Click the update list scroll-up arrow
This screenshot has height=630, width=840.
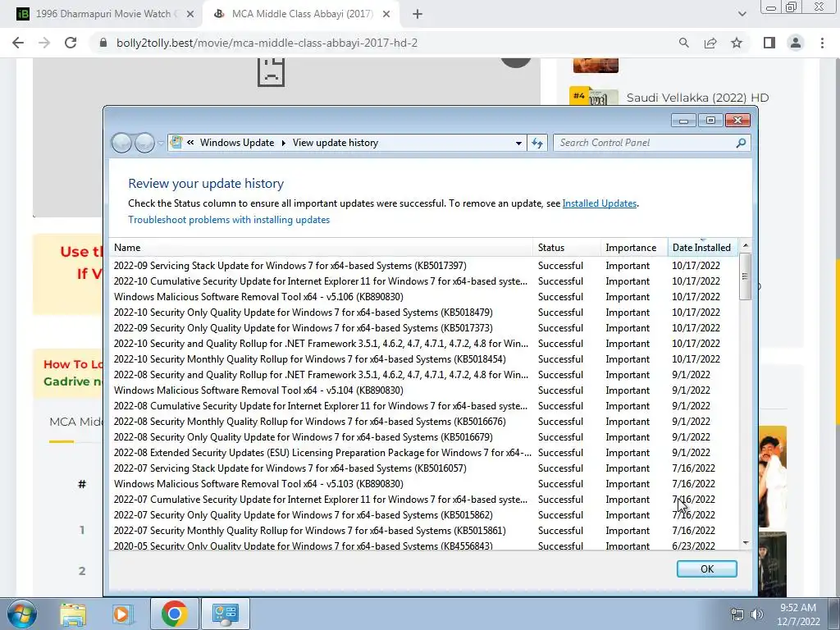(x=745, y=245)
